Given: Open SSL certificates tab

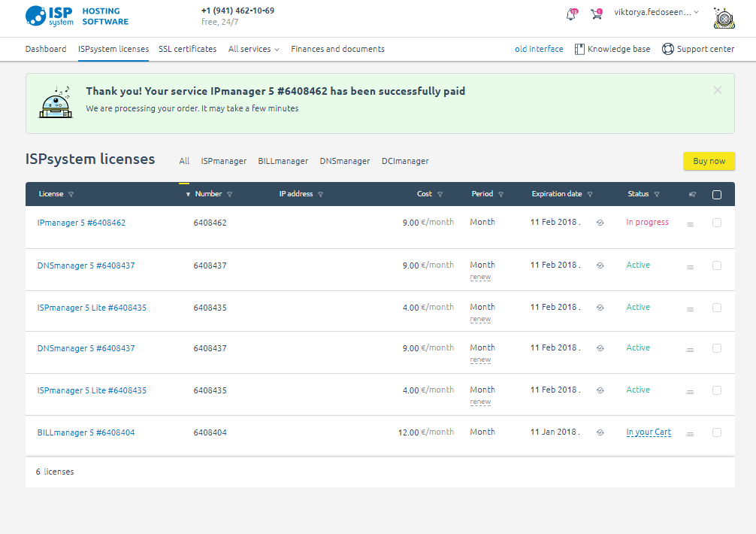Looking at the screenshot, I should point(188,49).
